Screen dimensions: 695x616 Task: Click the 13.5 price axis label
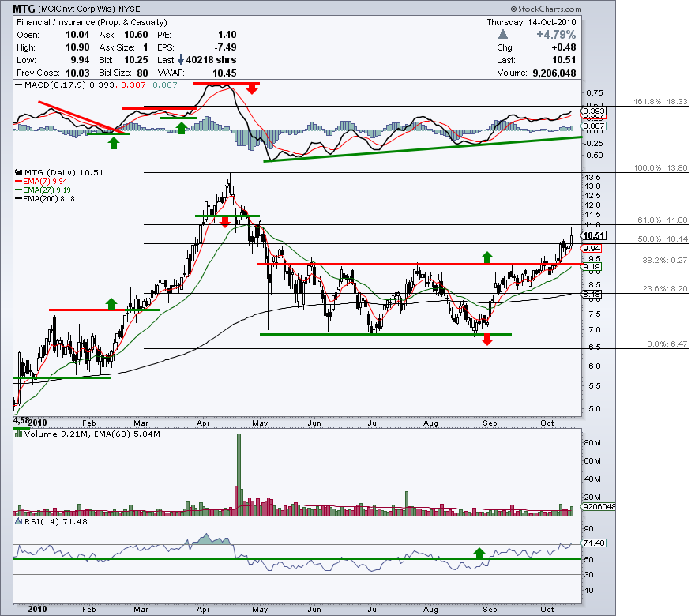click(x=593, y=177)
